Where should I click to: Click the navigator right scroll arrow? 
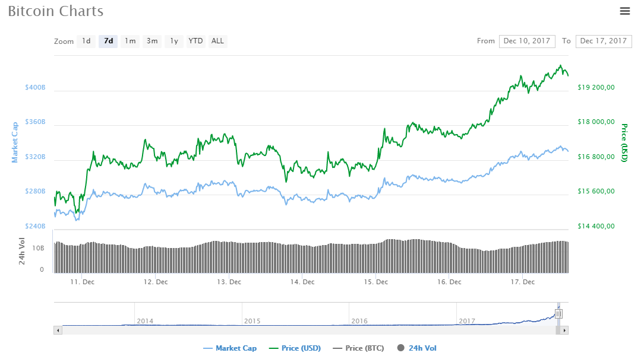pyautogui.click(x=564, y=330)
